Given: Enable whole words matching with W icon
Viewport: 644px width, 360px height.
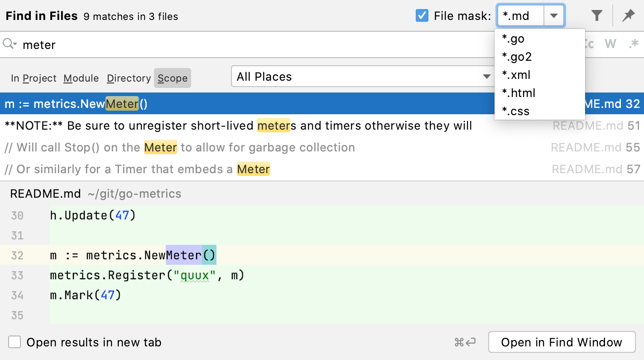Looking at the screenshot, I should pos(610,44).
